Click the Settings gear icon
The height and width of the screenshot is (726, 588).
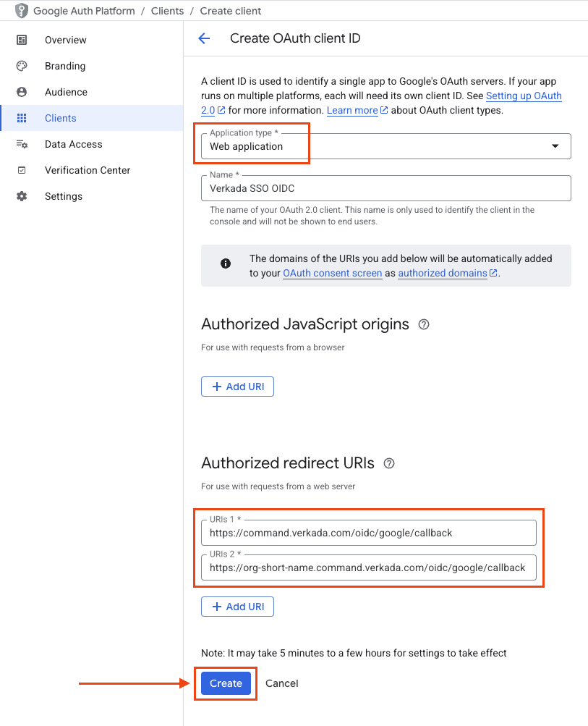click(x=22, y=196)
